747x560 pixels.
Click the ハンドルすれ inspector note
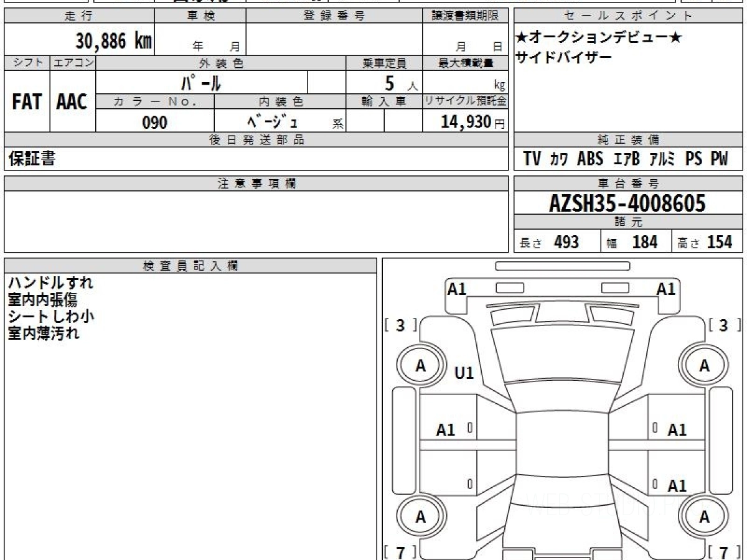pos(50,283)
